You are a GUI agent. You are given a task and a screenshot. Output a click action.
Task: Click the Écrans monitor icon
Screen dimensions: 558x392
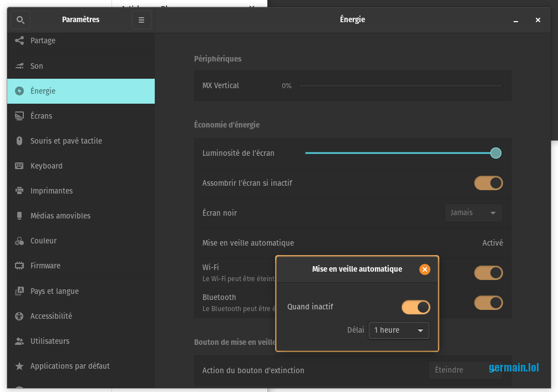click(x=19, y=116)
